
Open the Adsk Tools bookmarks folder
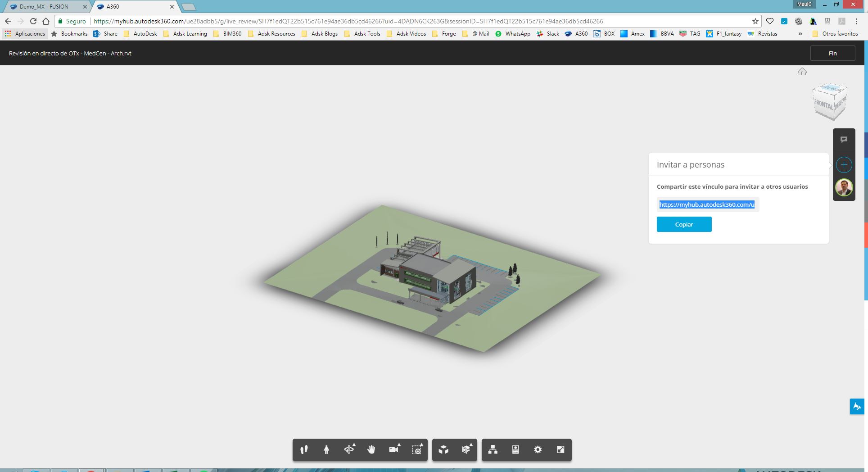pyautogui.click(x=362, y=34)
